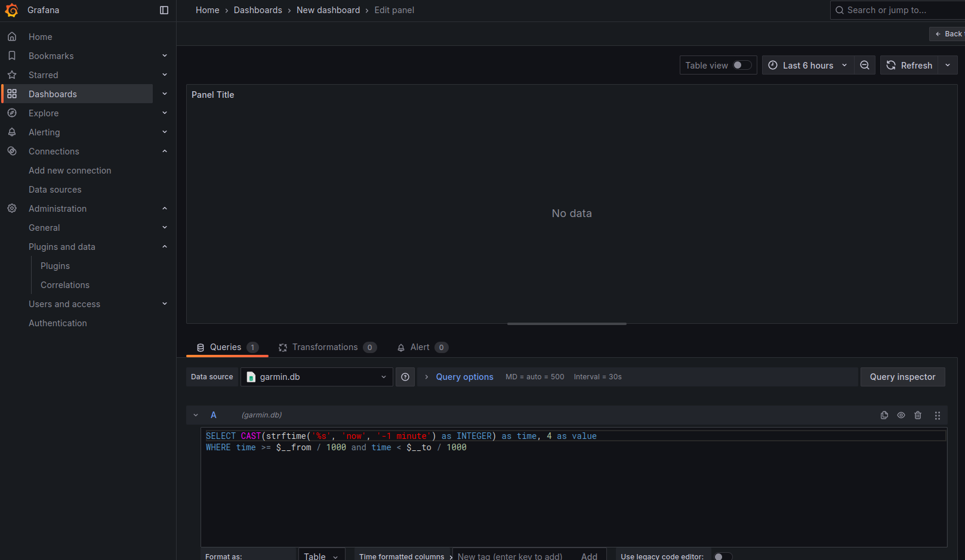Screen dimensions: 965x560
Task: Go to New dashboard breadcrumb link
Action: [328, 10]
